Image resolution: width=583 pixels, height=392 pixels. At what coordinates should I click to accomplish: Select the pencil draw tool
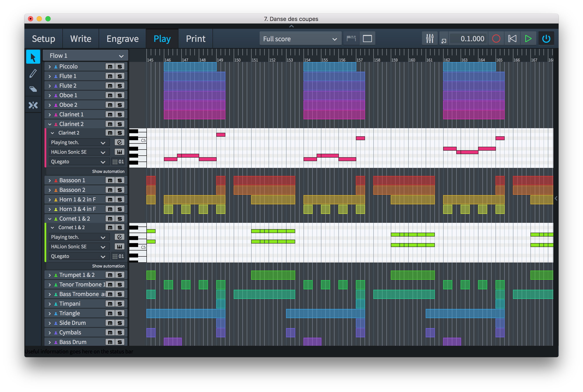point(33,73)
